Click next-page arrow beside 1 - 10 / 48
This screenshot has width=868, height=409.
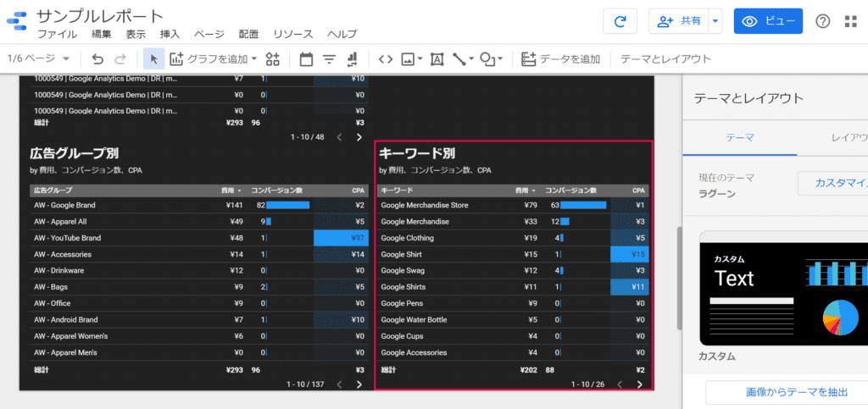tap(359, 136)
